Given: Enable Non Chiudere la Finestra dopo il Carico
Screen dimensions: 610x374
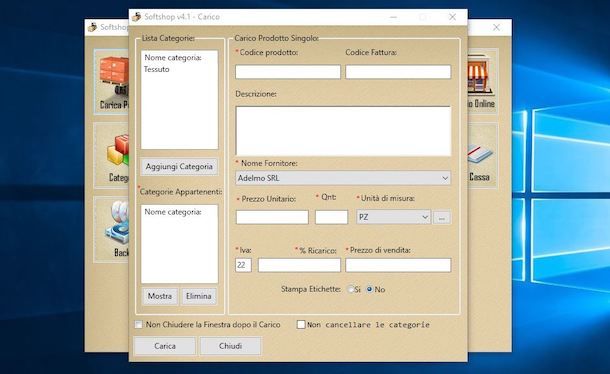Looking at the screenshot, I should pyautogui.click(x=138, y=325).
